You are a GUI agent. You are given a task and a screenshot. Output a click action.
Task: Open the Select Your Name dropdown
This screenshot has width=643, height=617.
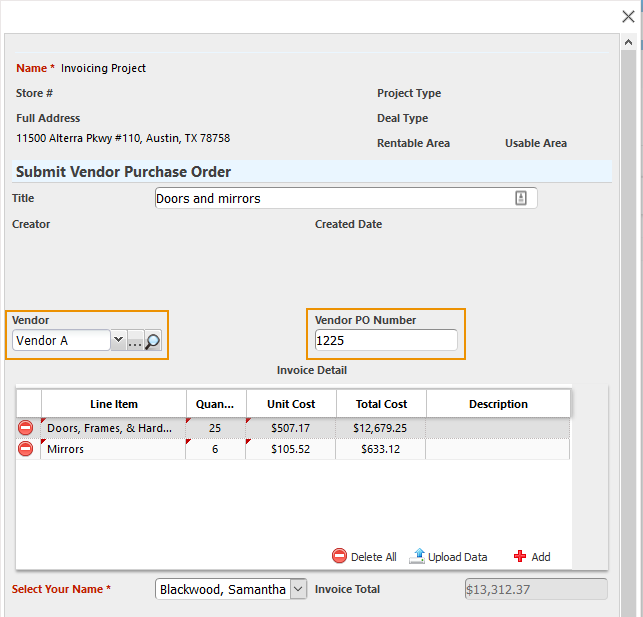[299, 589]
